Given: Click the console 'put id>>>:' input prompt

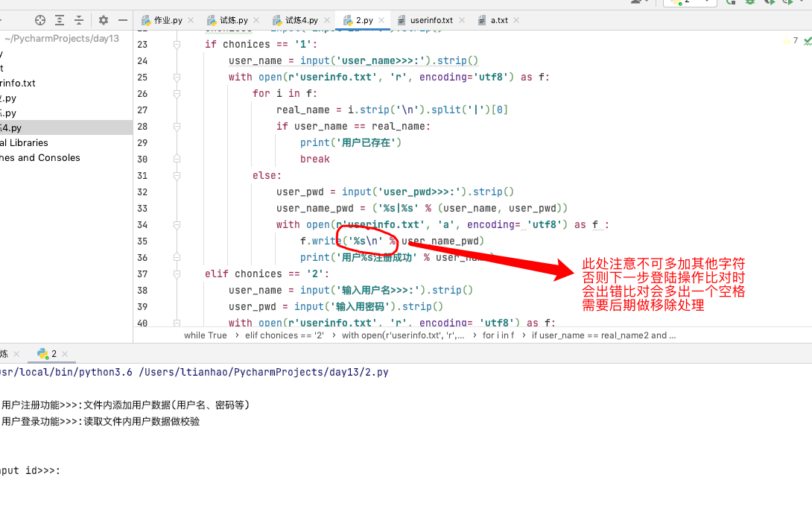Looking at the screenshot, I should (x=30, y=470).
